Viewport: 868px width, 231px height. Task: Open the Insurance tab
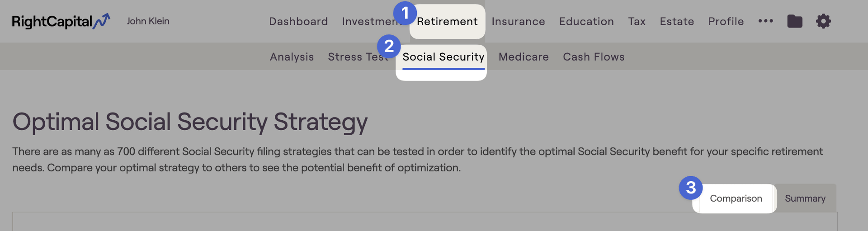518,21
